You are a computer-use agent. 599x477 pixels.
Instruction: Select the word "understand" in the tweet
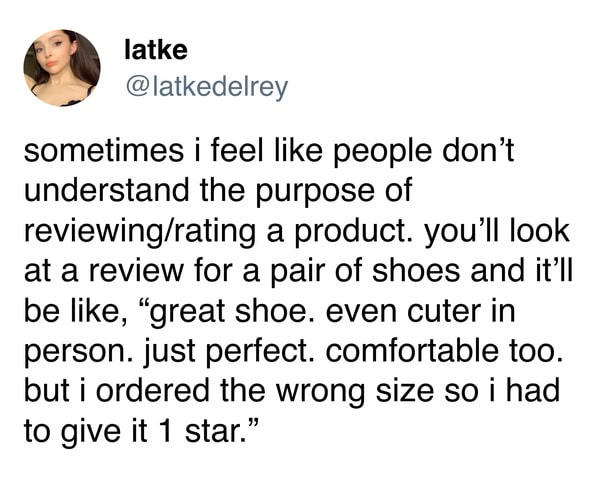107,191
